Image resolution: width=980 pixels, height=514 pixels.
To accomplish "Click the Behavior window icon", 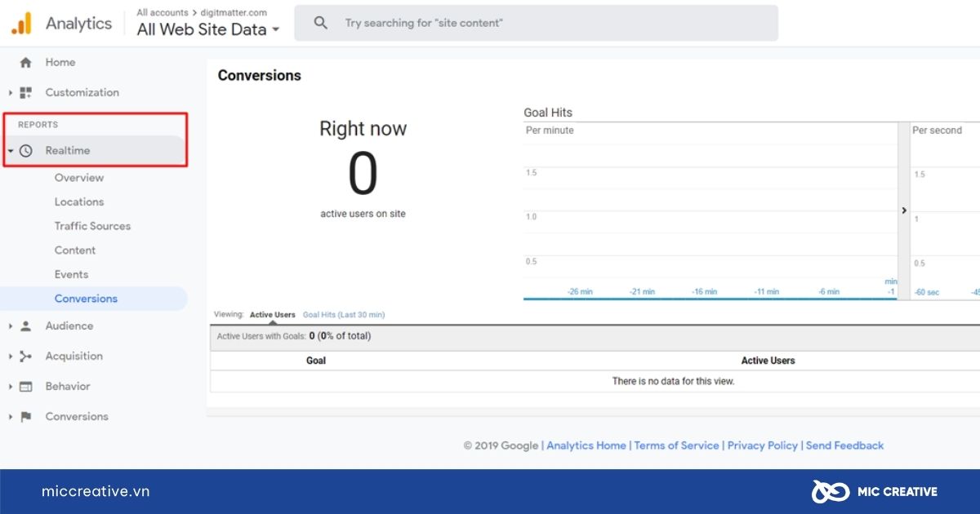I will point(25,386).
